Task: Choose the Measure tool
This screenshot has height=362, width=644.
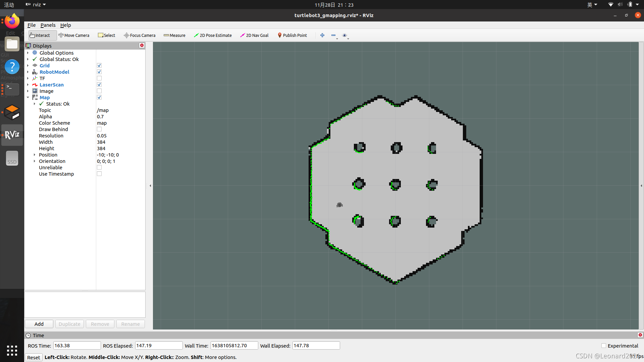Action: [x=174, y=35]
